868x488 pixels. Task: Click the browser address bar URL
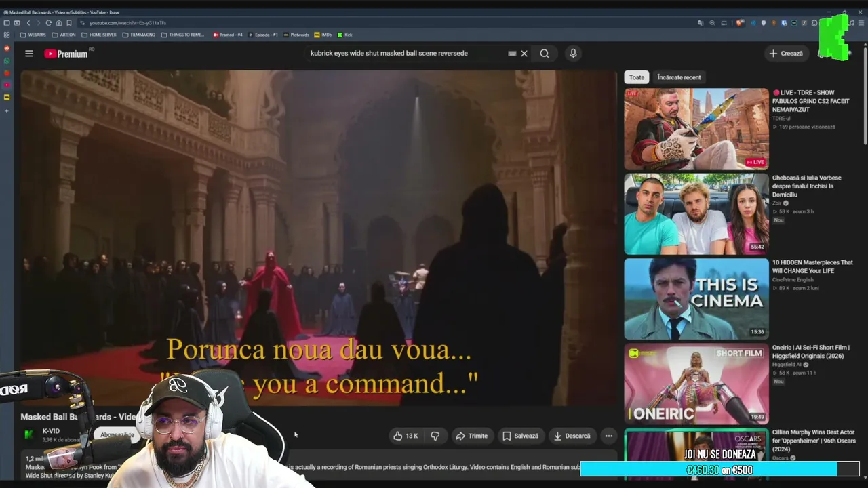[127, 23]
